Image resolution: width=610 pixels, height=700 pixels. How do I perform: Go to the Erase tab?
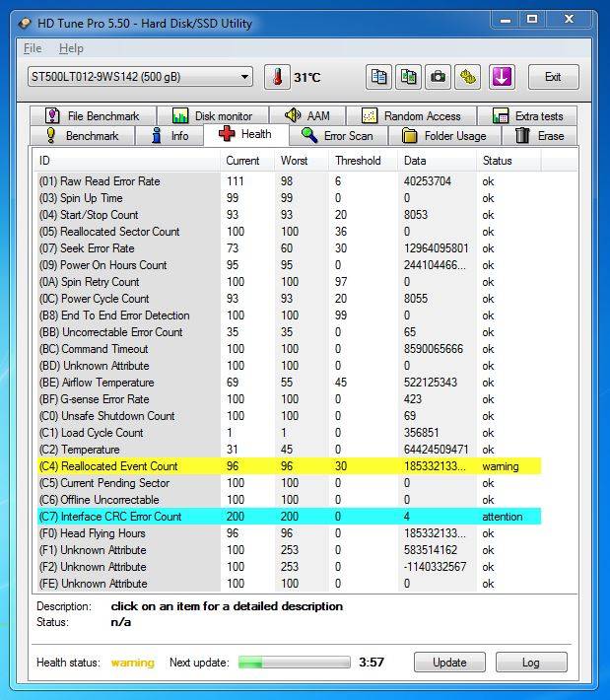(x=539, y=136)
